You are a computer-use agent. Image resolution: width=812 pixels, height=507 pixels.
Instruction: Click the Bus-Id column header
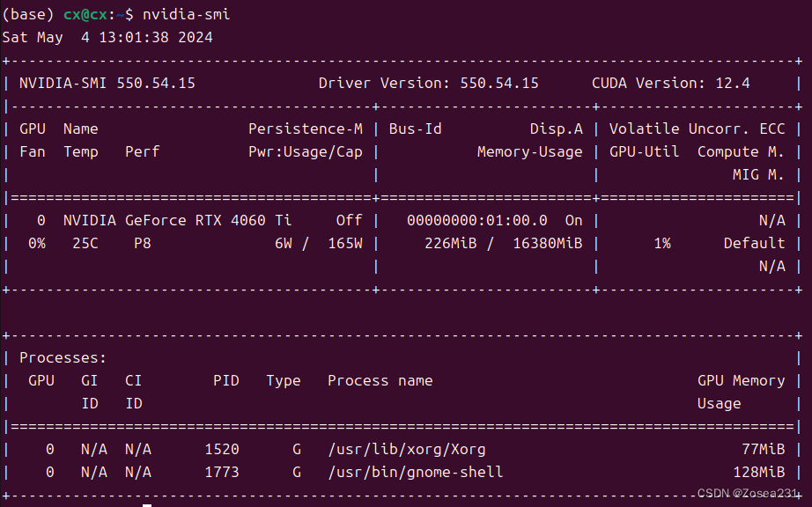(416, 129)
